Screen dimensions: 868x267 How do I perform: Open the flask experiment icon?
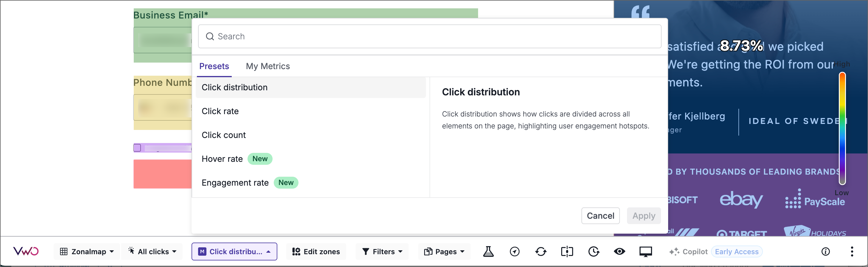(x=488, y=252)
